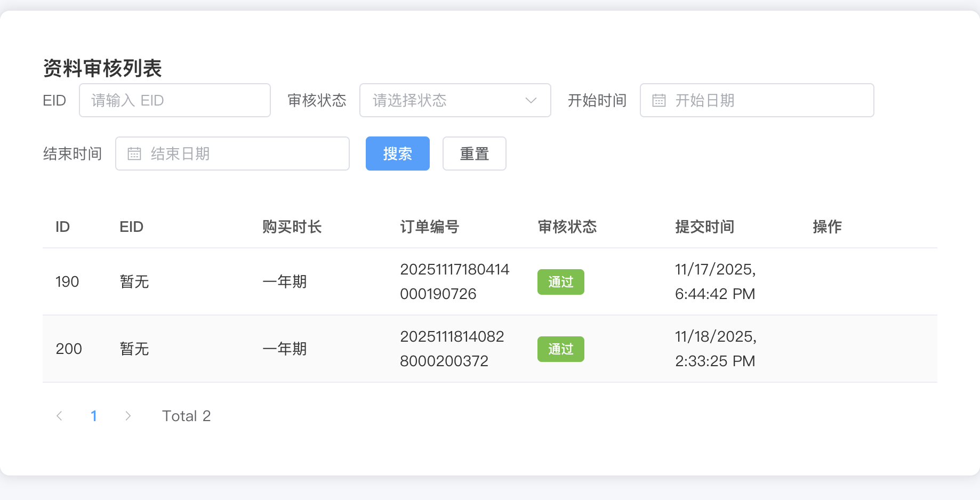Viewport: 980px width, 500px height.
Task: Select page 1 in pagination
Action: pyautogui.click(x=94, y=416)
